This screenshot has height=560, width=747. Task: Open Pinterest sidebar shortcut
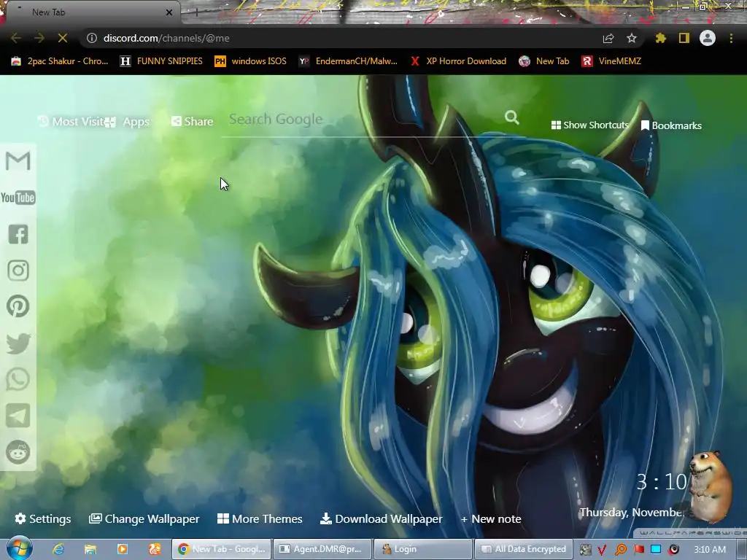point(18,306)
